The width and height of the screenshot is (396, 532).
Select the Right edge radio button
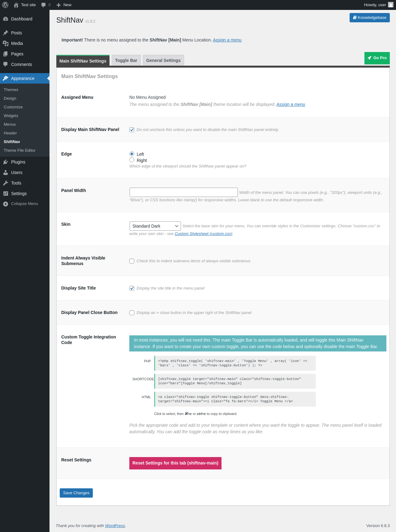[132, 160]
